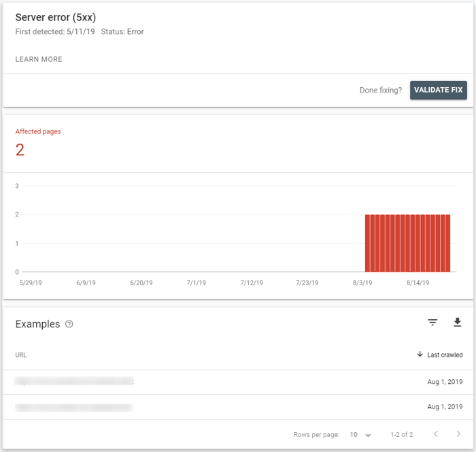The image size is (476, 452).
Task: Click the dropdown arrow beside the value 10
Action: 369,435
